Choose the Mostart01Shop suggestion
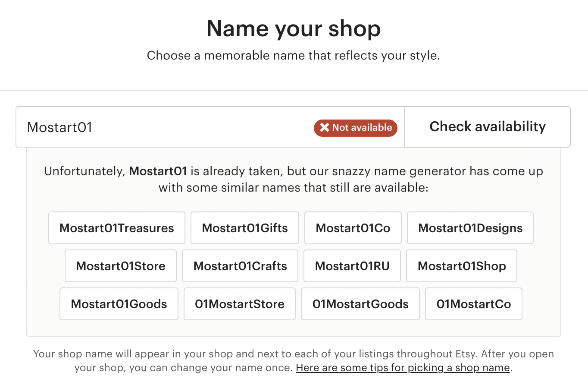This screenshot has height=385, width=588. tap(462, 266)
